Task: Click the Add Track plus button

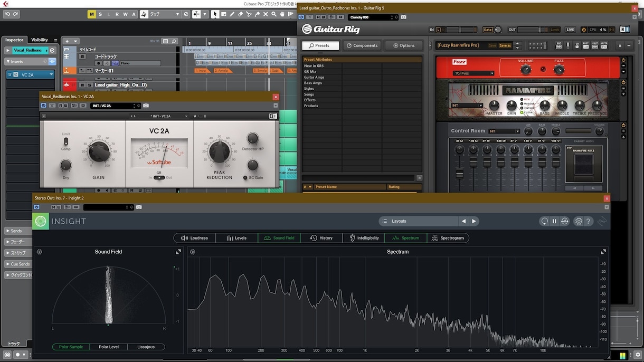Action: [x=67, y=41]
